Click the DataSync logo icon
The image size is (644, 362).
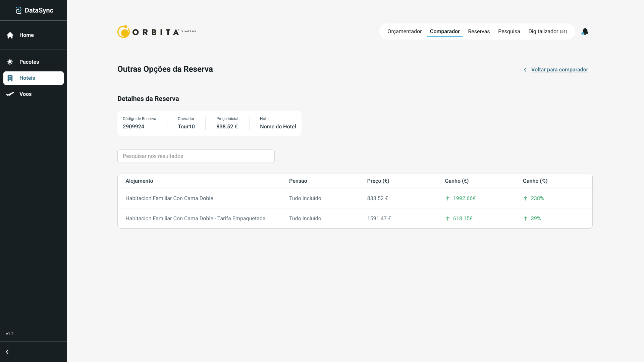[x=18, y=10]
